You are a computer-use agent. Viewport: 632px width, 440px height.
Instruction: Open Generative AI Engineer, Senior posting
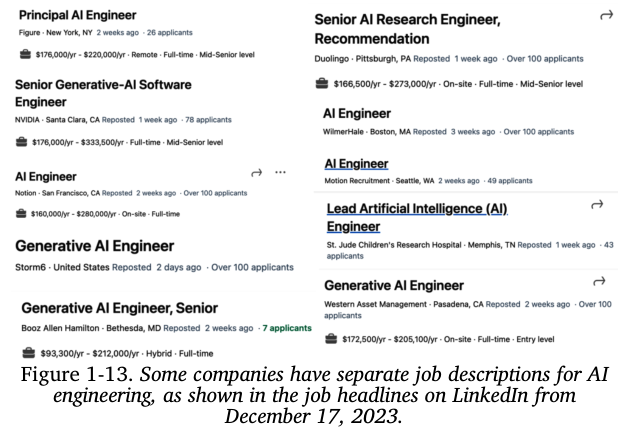click(x=119, y=307)
